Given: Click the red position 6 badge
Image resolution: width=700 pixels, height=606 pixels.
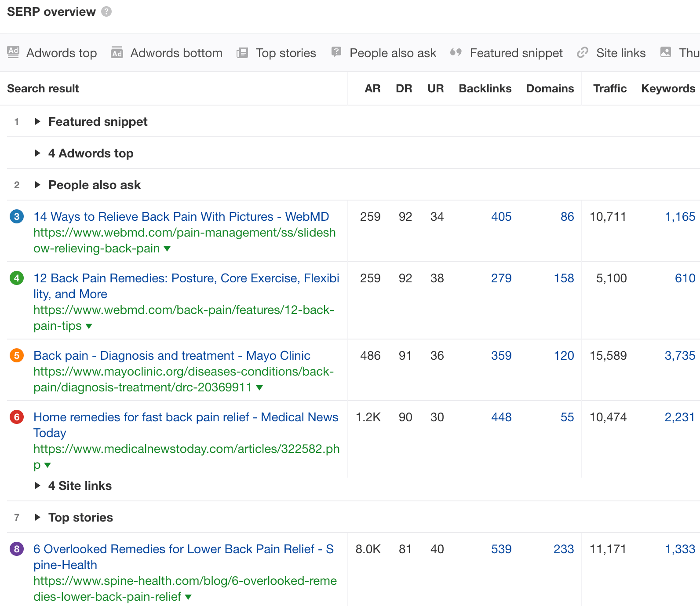Looking at the screenshot, I should point(17,417).
